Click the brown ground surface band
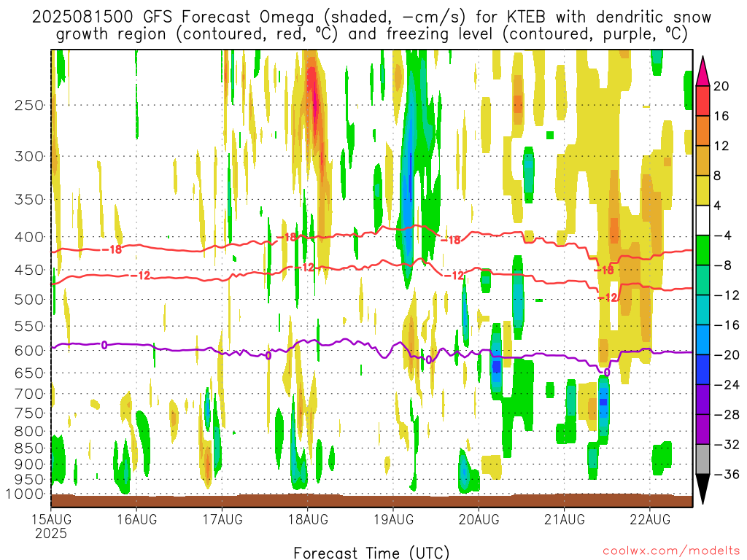The width and height of the screenshot is (747, 560). coord(371,501)
